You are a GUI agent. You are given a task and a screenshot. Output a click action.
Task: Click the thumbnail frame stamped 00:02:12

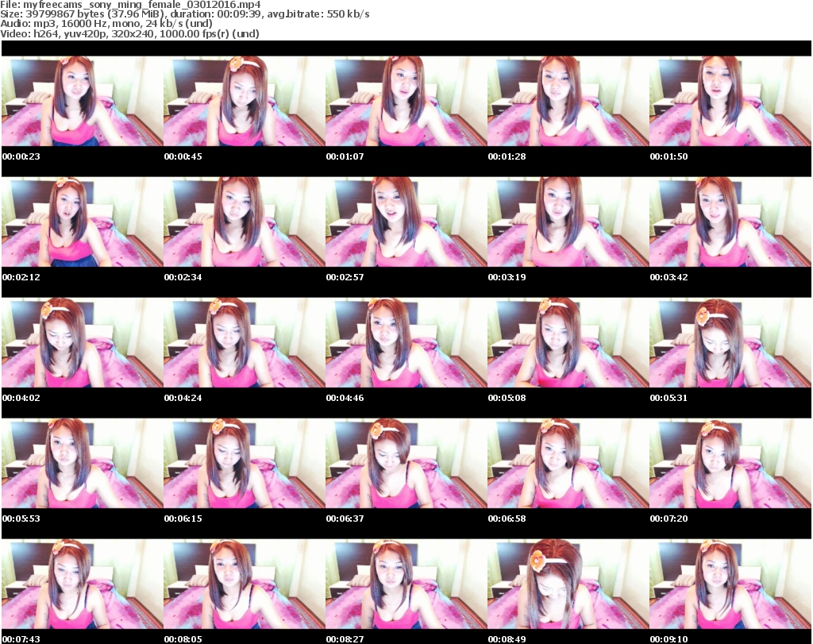82,222
